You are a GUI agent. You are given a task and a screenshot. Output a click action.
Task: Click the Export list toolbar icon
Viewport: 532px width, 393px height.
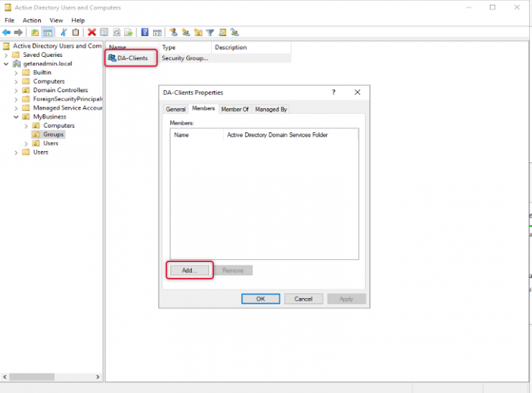click(x=128, y=33)
